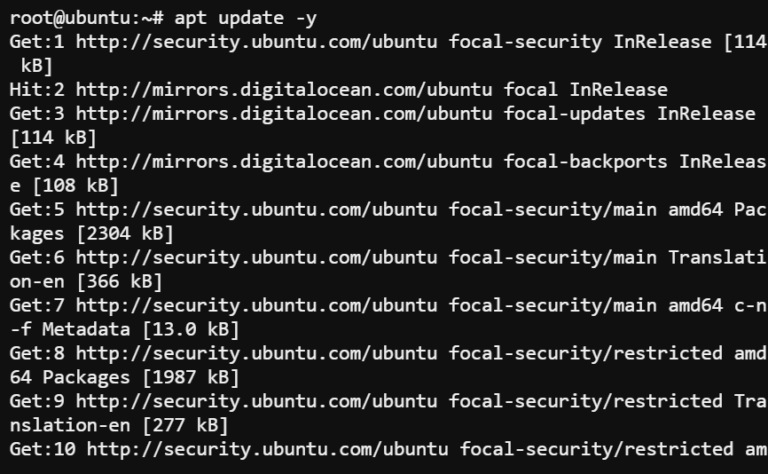Click the '[114 kB]' size under Get:3

53,138
